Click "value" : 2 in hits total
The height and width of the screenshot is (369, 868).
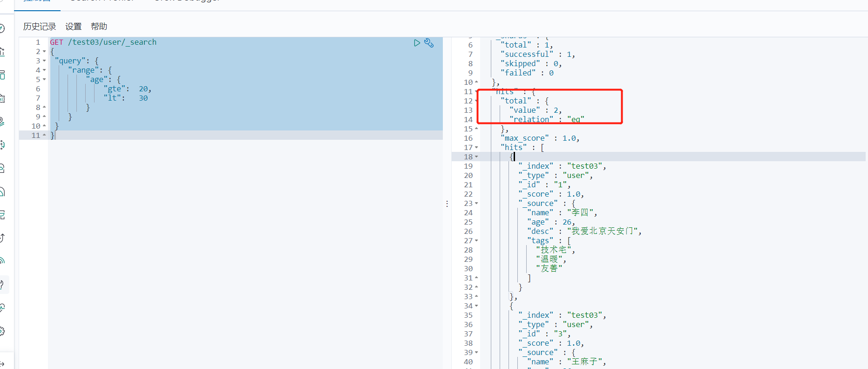tap(536, 110)
